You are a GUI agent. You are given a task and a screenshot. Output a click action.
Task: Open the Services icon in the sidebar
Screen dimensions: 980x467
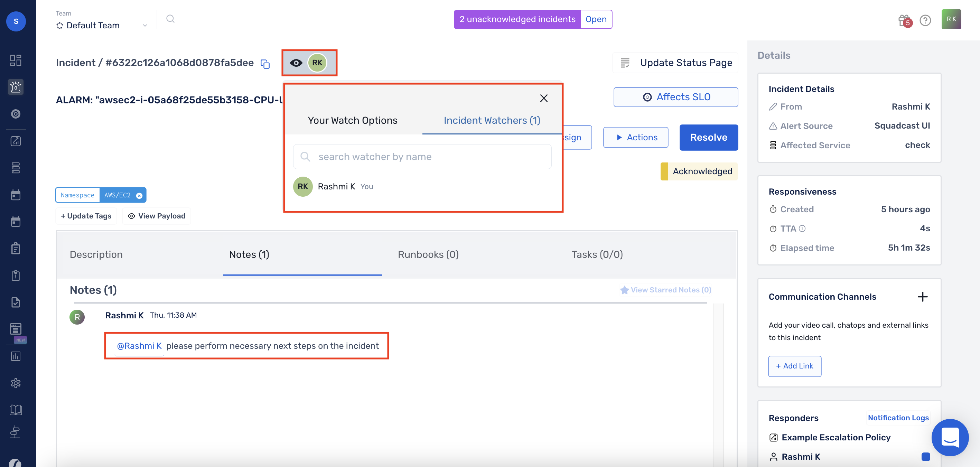pos(16,168)
